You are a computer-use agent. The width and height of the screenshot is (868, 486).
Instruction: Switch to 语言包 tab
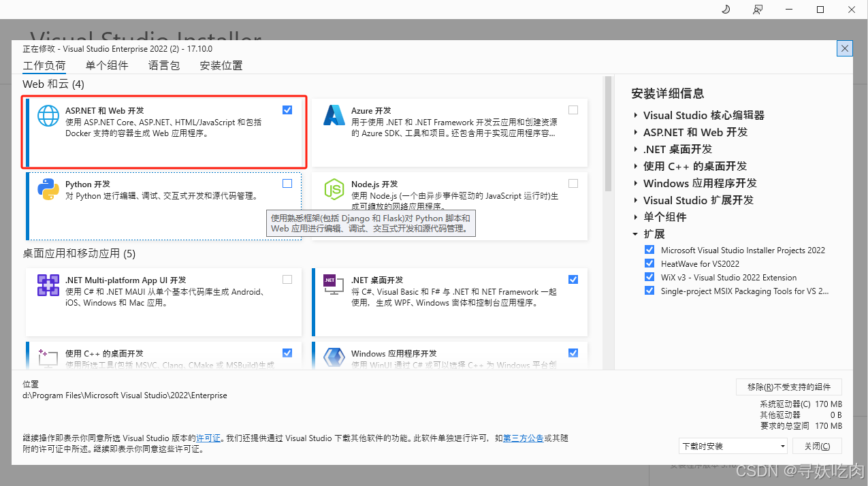164,65
